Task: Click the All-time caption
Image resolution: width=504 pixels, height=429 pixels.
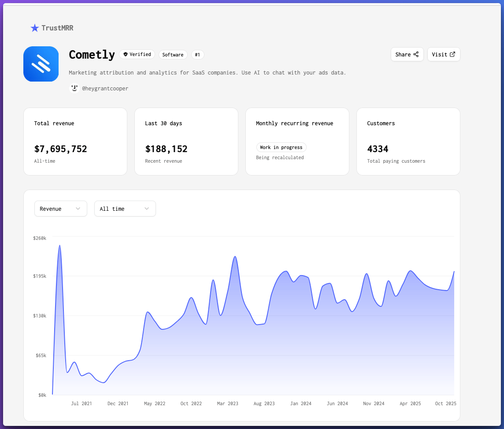Action: (44, 161)
